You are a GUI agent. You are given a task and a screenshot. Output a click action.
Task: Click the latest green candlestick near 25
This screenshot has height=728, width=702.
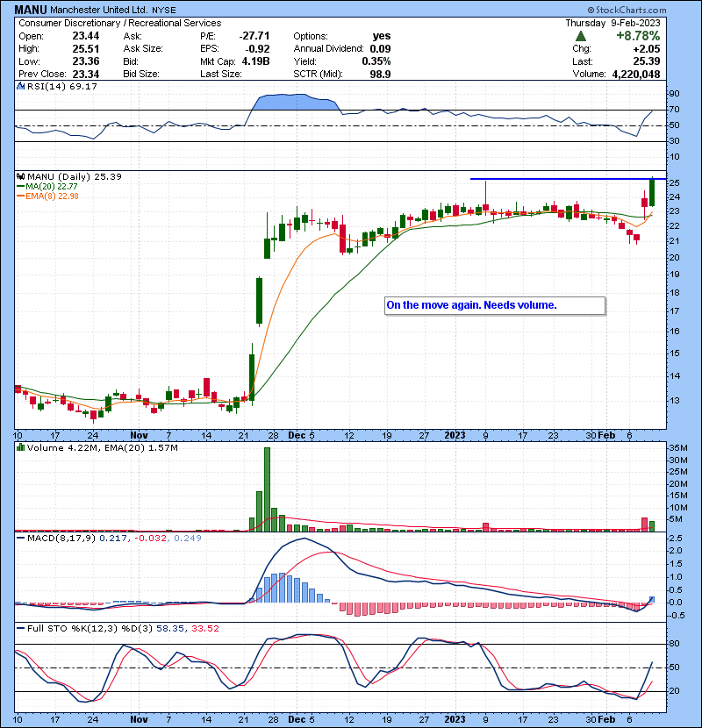coord(652,193)
